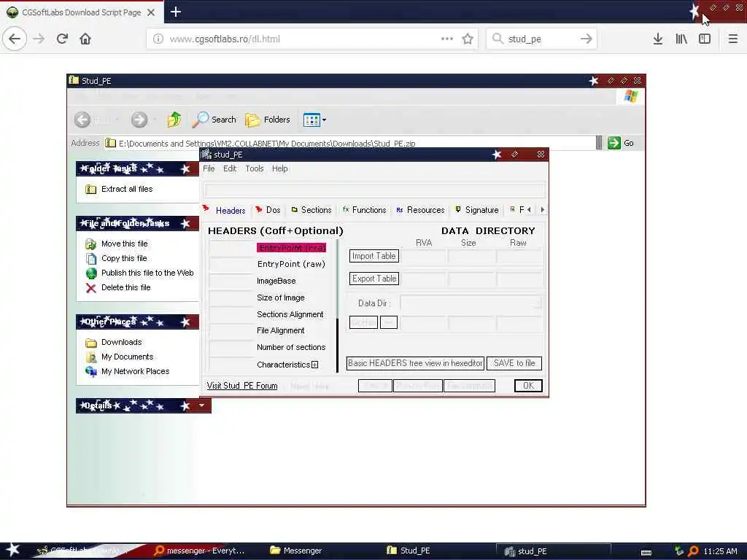Open the Start button star

13,550
